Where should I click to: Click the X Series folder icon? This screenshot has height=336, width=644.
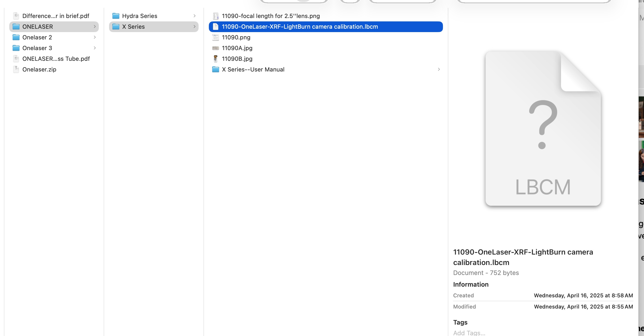pos(116,27)
